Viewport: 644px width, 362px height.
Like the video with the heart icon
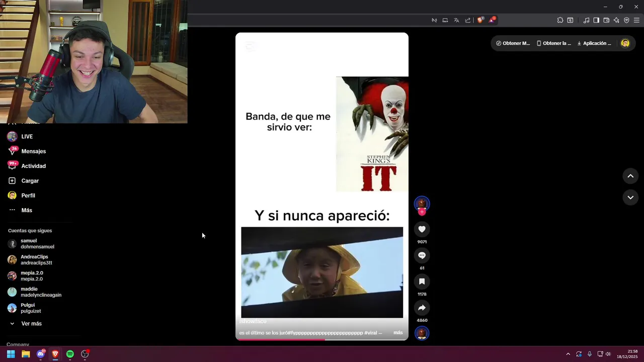click(x=422, y=229)
